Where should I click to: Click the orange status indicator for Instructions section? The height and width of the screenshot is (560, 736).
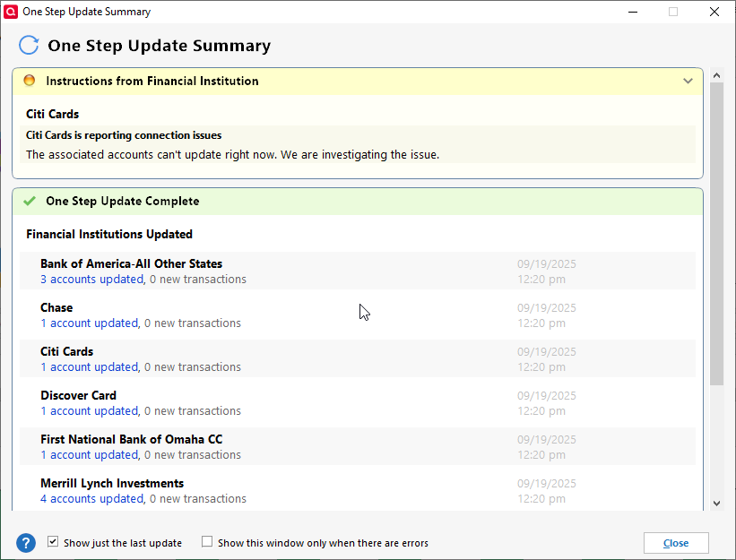(x=29, y=81)
